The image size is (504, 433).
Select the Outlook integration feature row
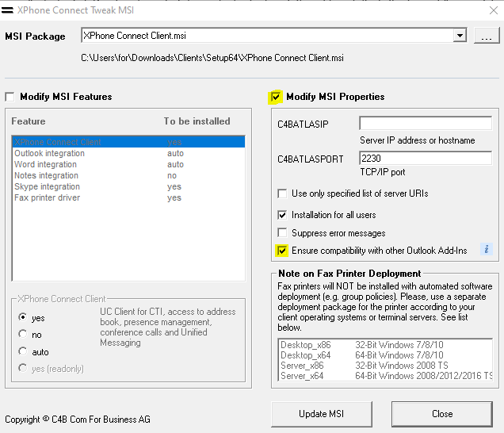[128, 153]
